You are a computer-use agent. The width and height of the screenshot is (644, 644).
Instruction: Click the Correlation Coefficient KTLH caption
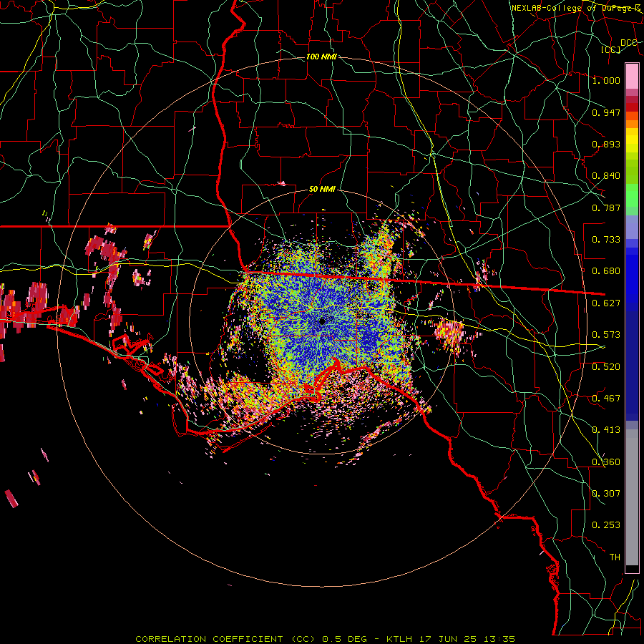325,639
